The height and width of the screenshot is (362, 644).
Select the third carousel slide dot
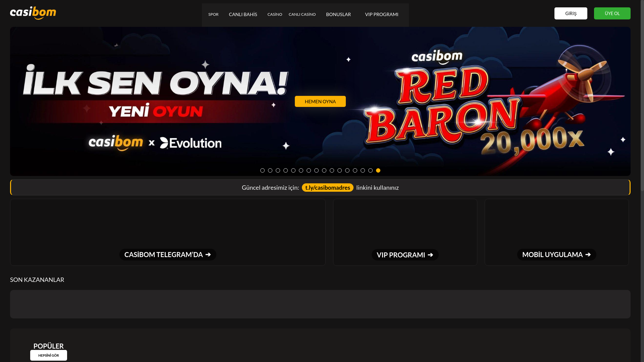[x=278, y=170]
